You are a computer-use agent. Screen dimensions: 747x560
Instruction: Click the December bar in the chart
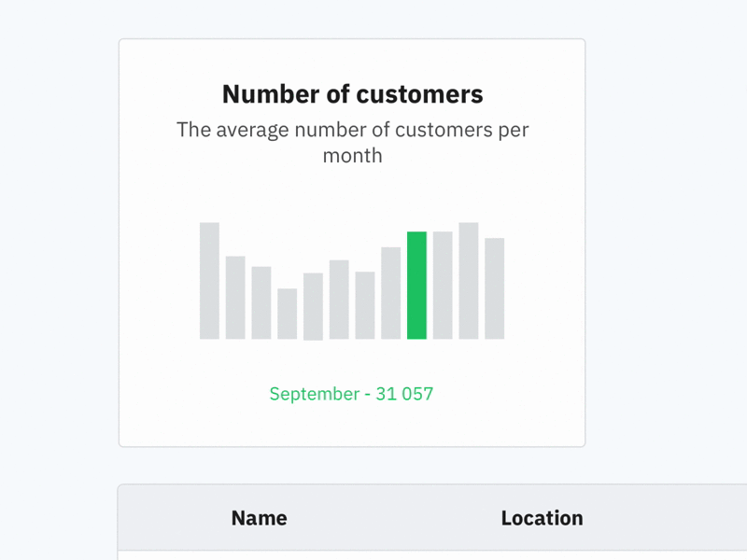(x=493, y=289)
